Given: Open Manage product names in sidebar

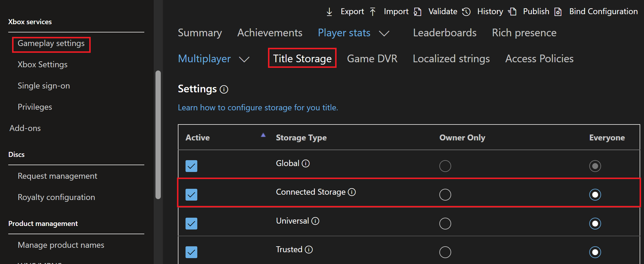Looking at the screenshot, I should [61, 245].
